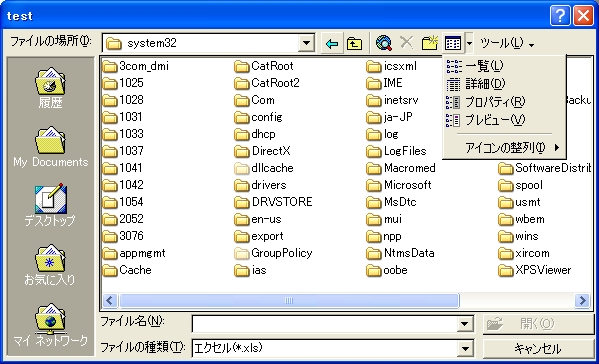Click the horizontal scrollbar right arrow
The width and height of the screenshot is (599, 364).
pyautogui.click(x=583, y=301)
